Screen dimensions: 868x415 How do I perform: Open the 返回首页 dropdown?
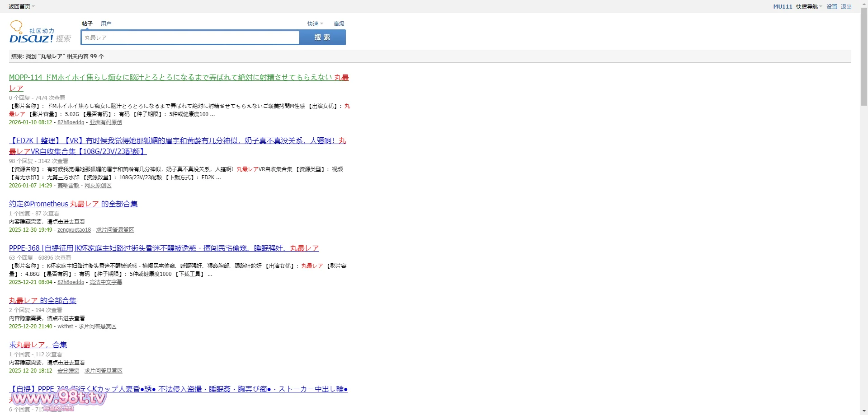click(x=21, y=6)
